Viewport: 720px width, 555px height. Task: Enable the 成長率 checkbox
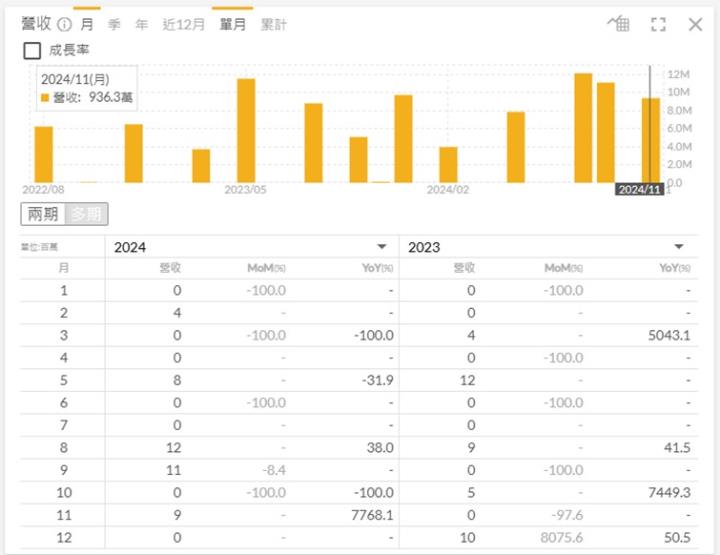(32, 50)
